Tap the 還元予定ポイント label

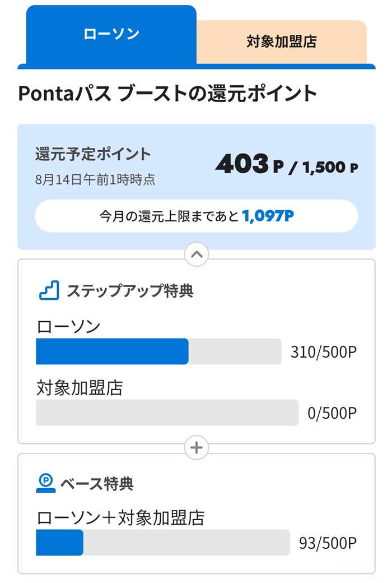93,154
